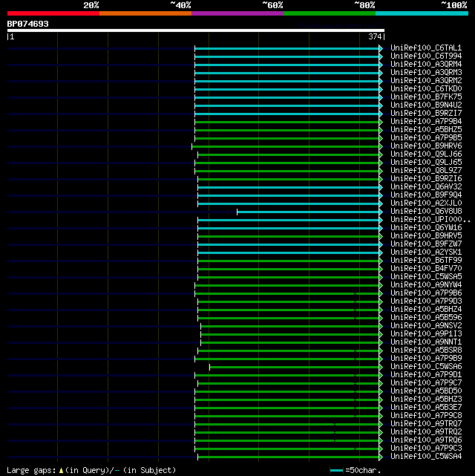The image size is (475, 476).
Task: Select the UniRef100_A5BHZ4 label
Action: click(426, 310)
